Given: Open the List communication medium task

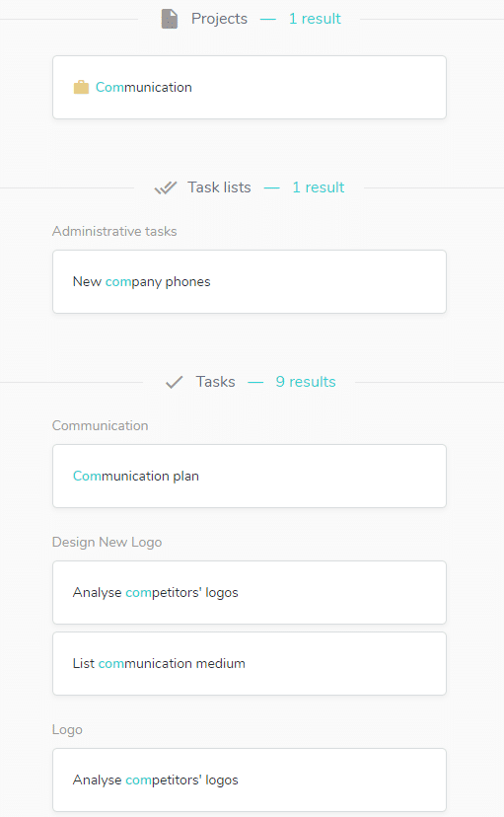Looking at the screenshot, I should 250,663.
